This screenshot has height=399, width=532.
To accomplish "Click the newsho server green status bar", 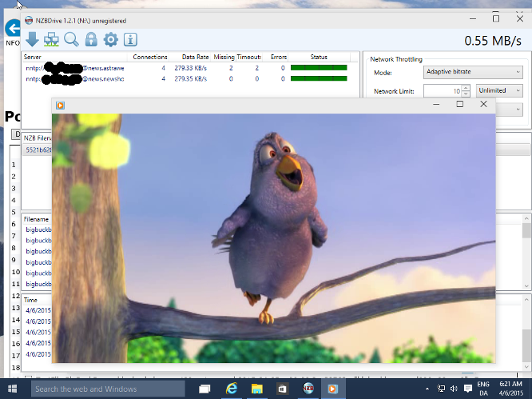I will click(x=319, y=79).
